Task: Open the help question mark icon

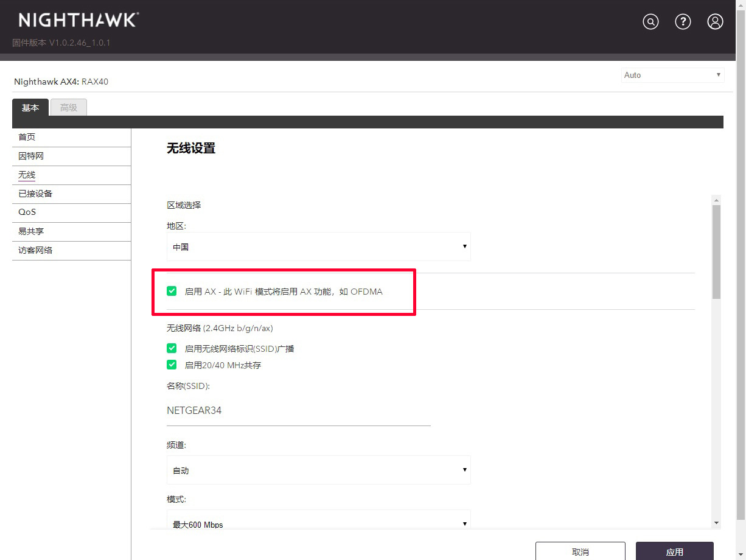Action: [683, 22]
